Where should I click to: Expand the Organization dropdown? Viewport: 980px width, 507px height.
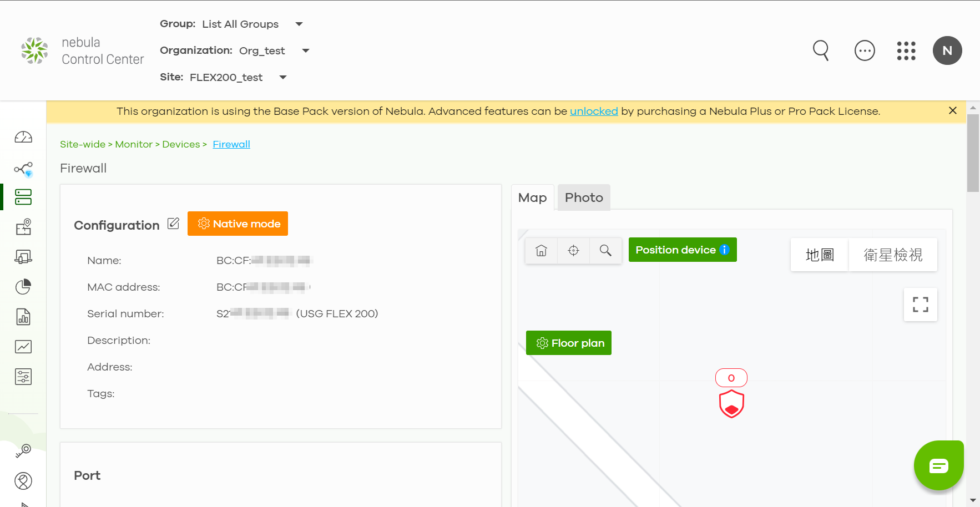point(306,50)
